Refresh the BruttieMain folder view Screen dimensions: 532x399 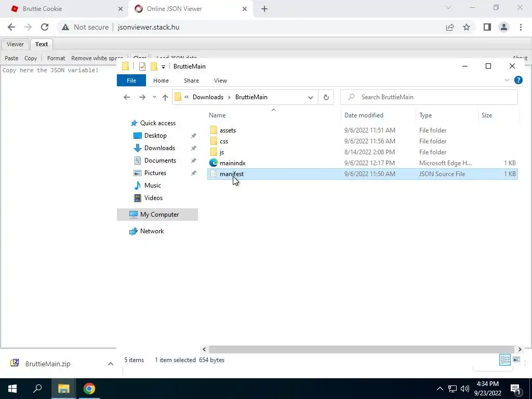click(326, 97)
